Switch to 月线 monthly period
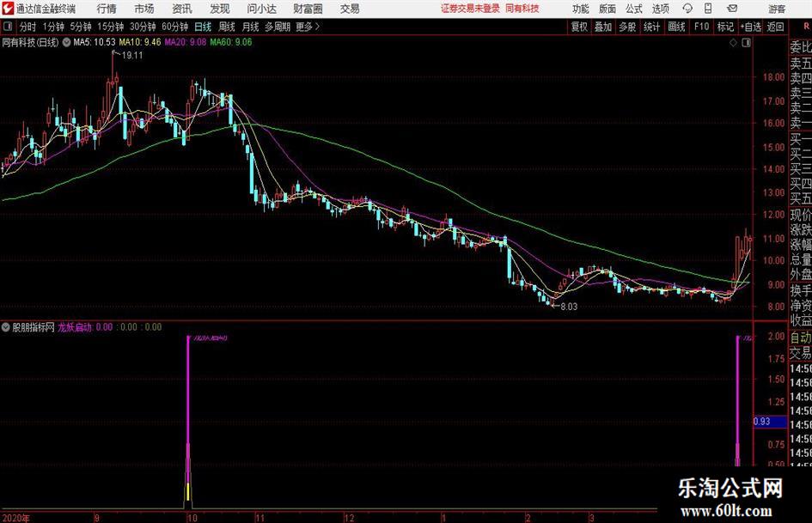Viewport: 812px width, 523px height. point(250,27)
